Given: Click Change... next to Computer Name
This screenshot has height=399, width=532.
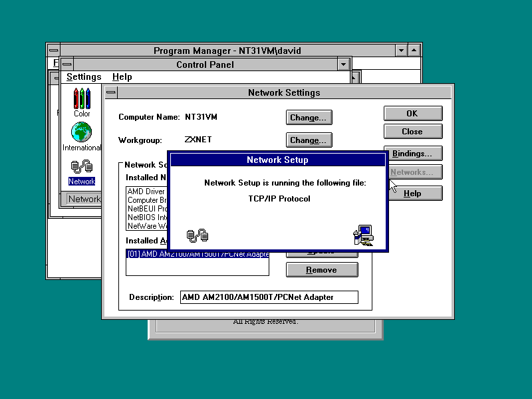Looking at the screenshot, I should tap(309, 118).
